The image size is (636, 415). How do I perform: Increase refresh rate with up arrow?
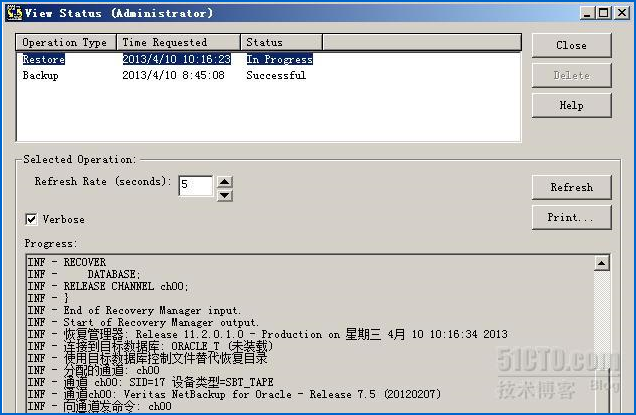tap(225, 181)
